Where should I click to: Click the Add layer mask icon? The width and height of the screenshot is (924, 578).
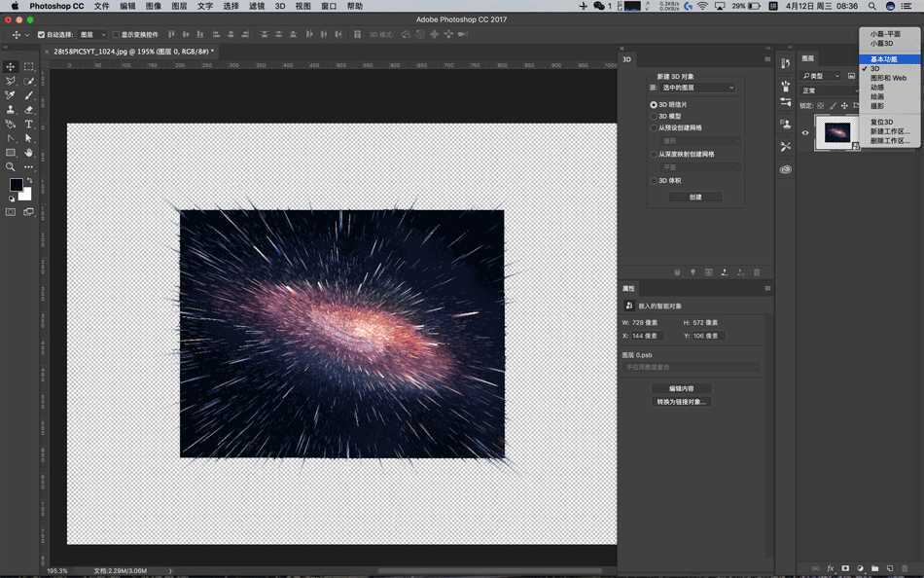[x=846, y=568]
